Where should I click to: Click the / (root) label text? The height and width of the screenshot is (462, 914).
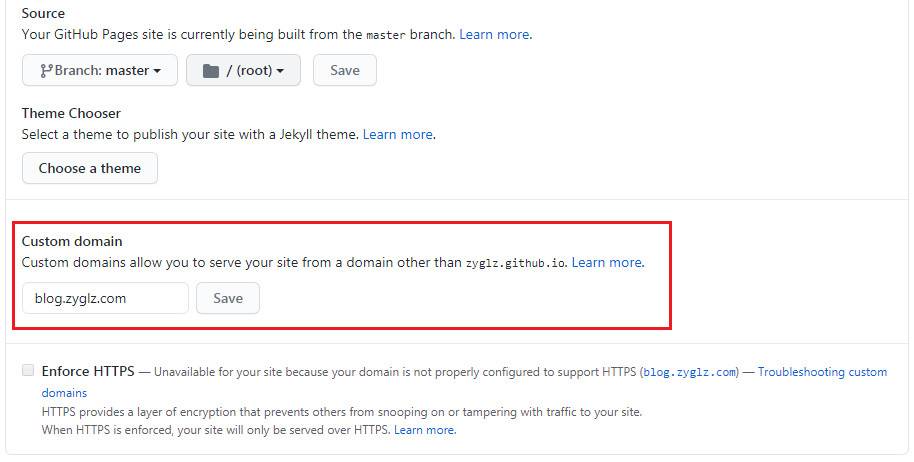247,71
